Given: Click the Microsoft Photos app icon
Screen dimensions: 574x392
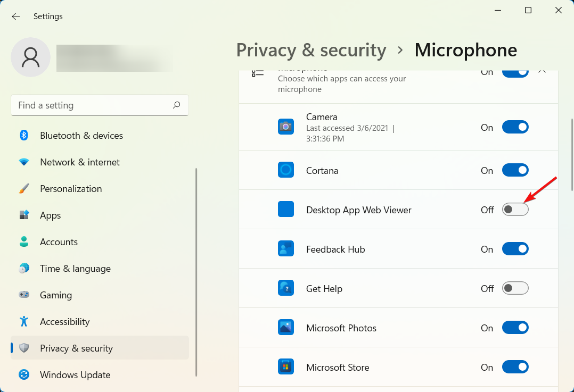Looking at the screenshot, I should 286,328.
